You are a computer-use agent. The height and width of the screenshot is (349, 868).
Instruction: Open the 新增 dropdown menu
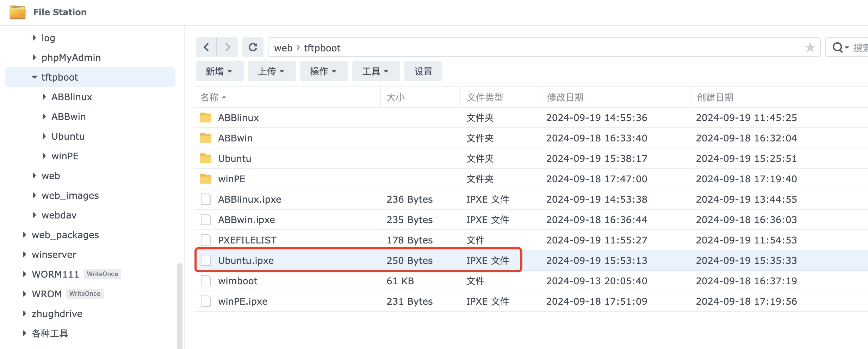tap(219, 71)
